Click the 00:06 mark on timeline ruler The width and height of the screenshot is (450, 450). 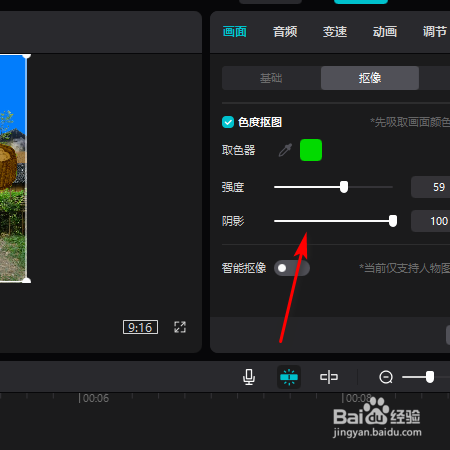[95, 398]
